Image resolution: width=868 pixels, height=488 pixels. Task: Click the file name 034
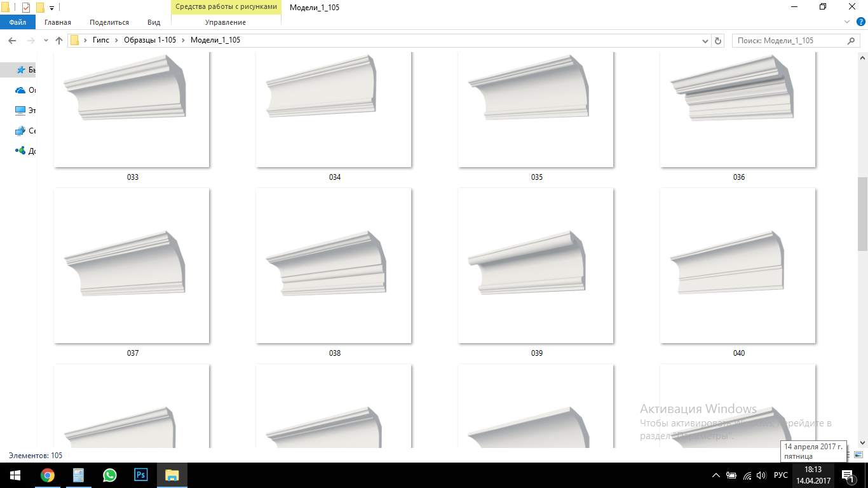tap(335, 177)
